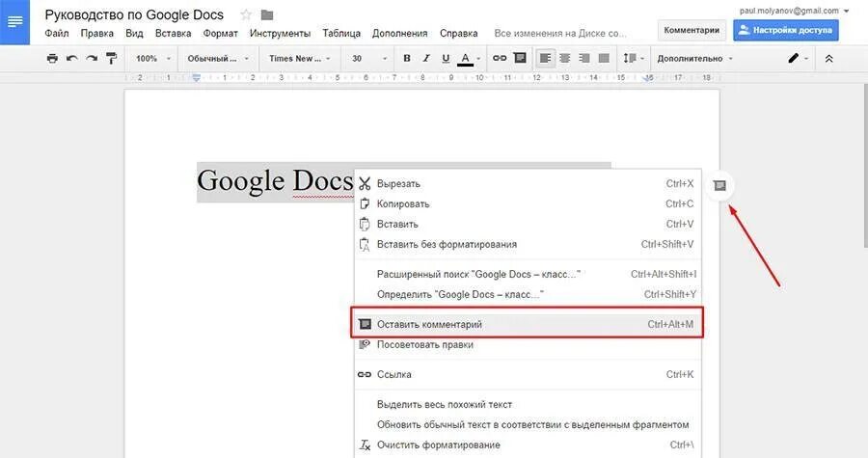Choose Очистить форматирование entry
Viewport: 868px width, 458px height.
tap(528, 445)
